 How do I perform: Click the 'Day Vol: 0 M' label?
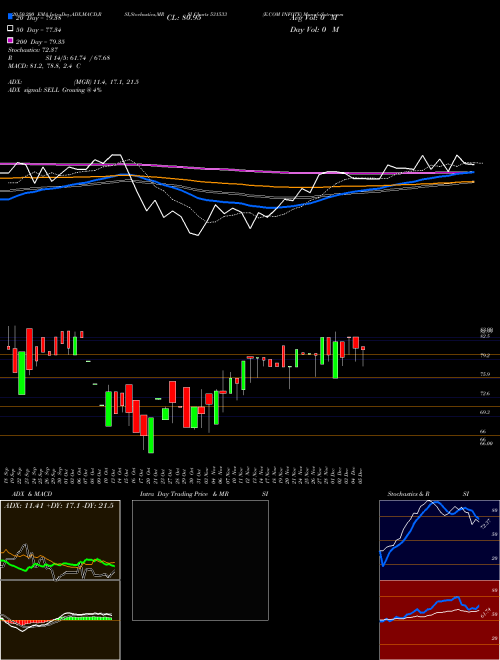pyautogui.click(x=314, y=30)
